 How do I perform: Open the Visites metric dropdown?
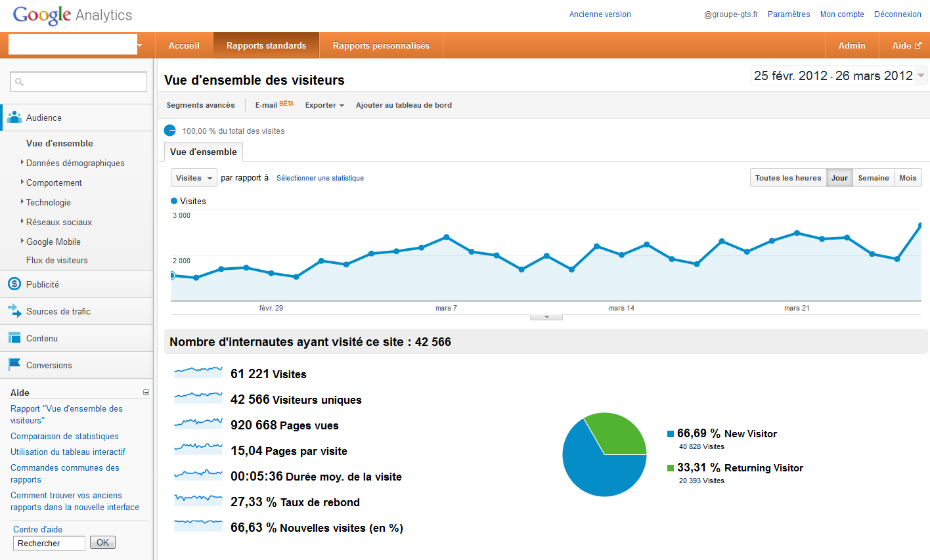point(194,178)
